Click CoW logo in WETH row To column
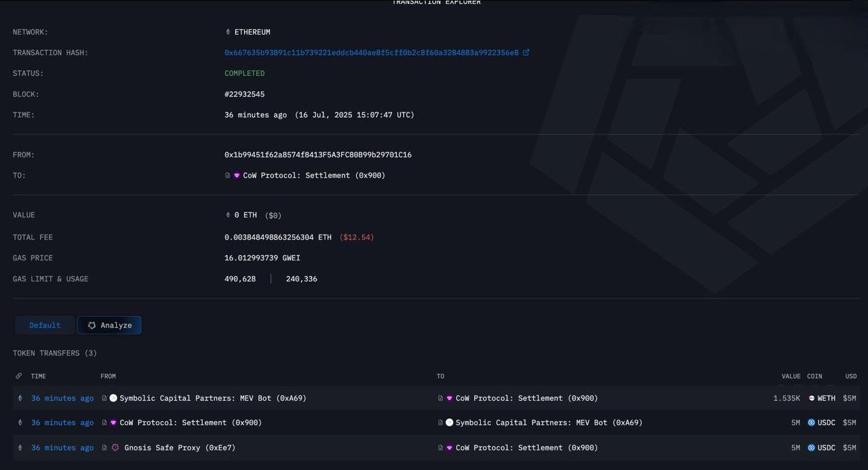 [450, 399]
